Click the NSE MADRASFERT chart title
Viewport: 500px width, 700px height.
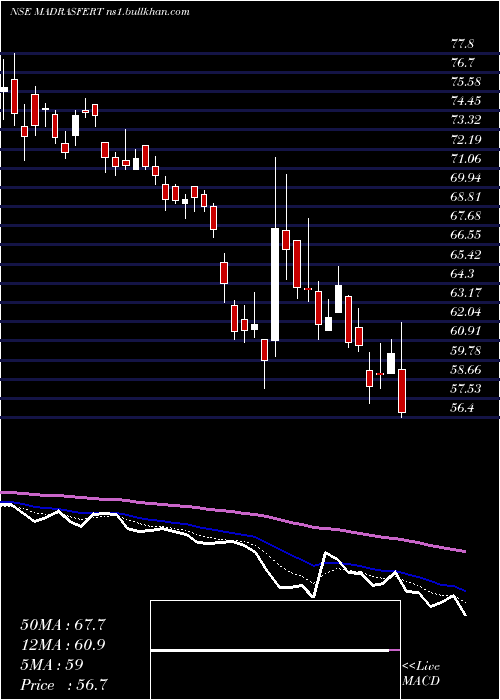pyautogui.click(x=99, y=12)
